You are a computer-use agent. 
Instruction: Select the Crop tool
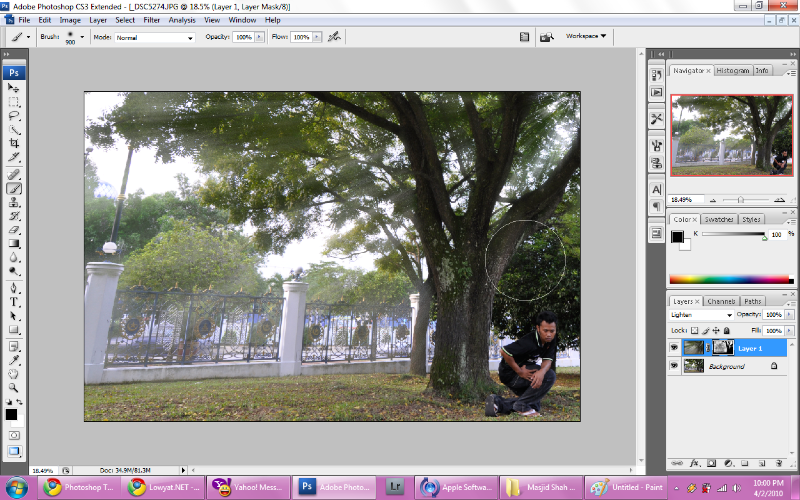pyautogui.click(x=14, y=144)
